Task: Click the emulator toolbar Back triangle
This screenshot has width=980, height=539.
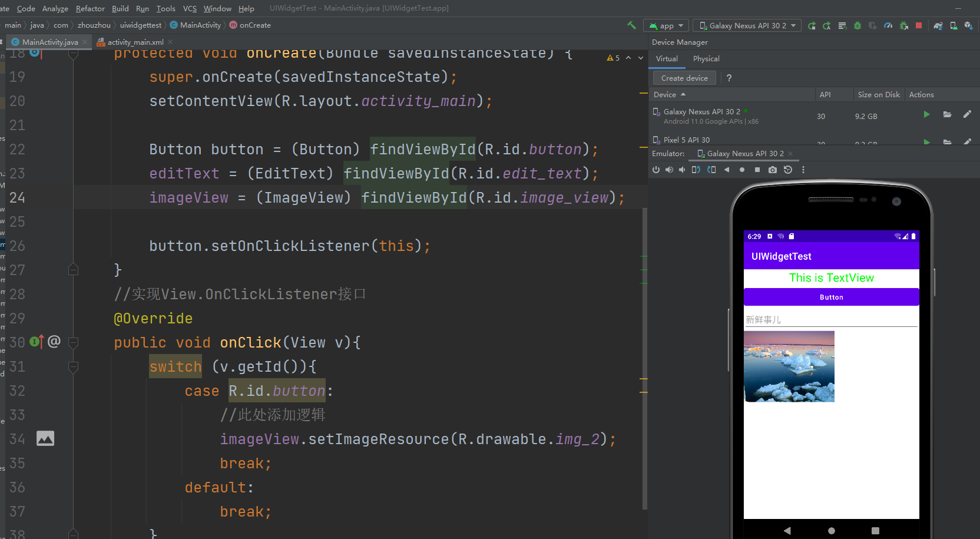Action: click(727, 170)
